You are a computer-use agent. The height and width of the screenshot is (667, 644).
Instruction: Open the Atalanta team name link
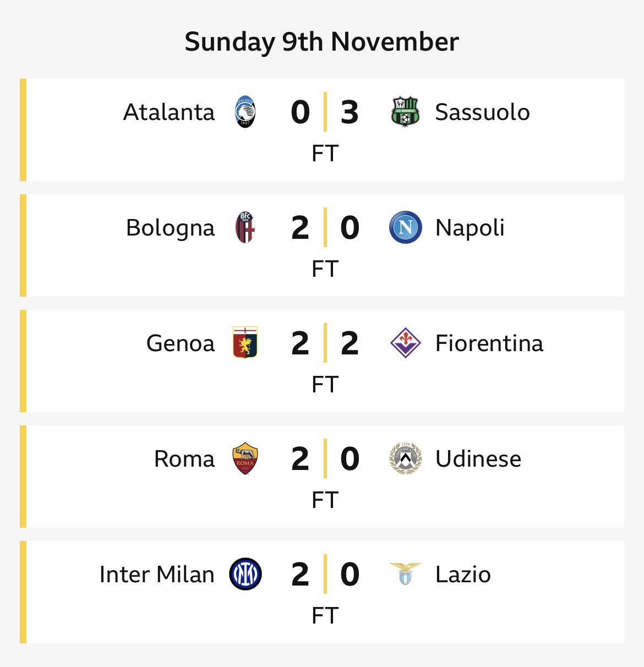point(169,112)
